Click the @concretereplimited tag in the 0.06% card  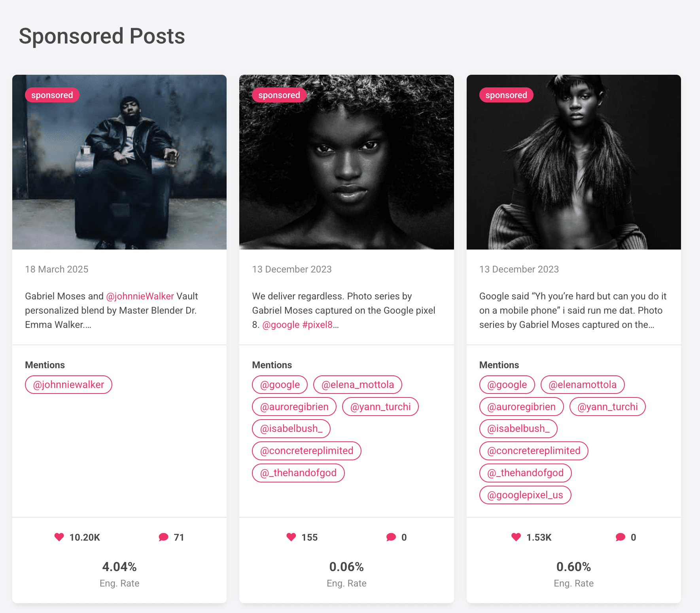(x=306, y=451)
